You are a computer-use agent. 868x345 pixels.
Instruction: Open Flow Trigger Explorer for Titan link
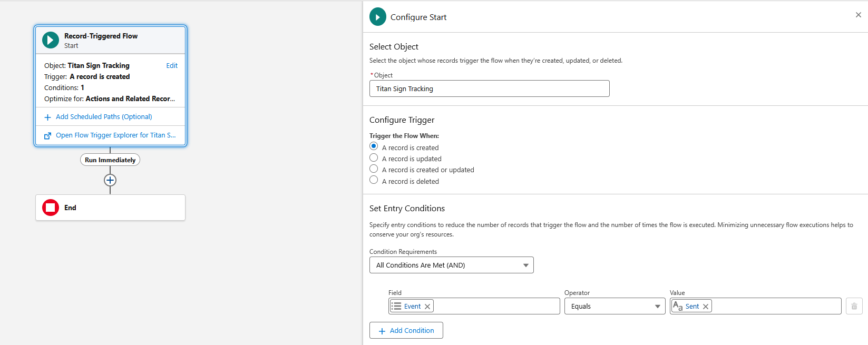pos(116,135)
